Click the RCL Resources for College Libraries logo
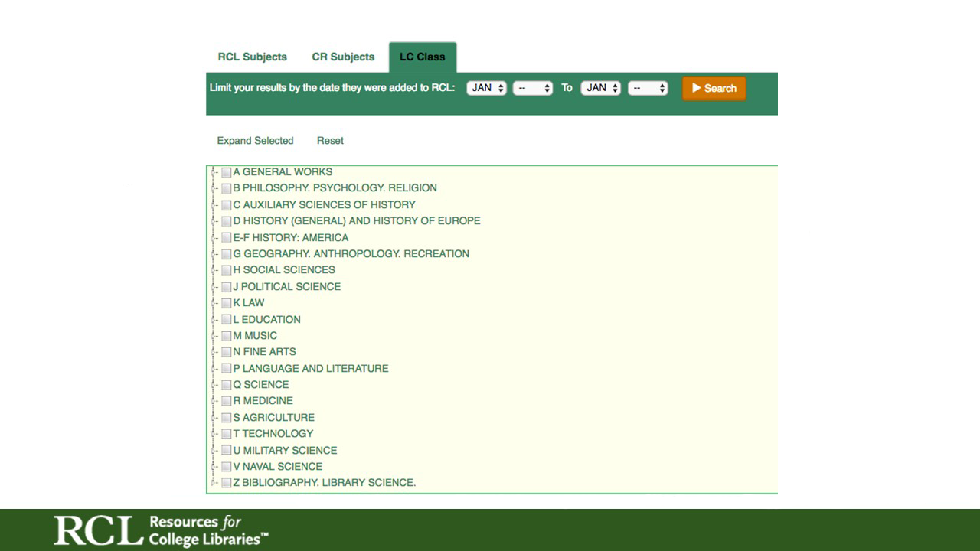980x551 pixels. coord(161,530)
